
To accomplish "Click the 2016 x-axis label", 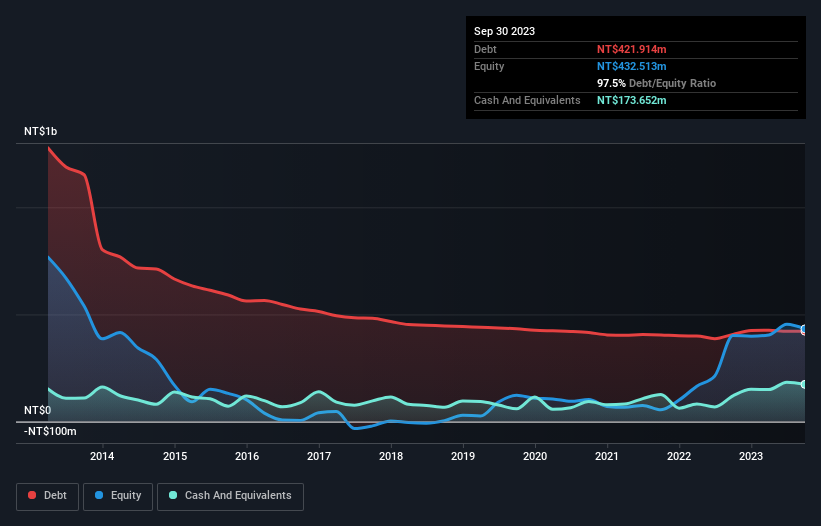I will click(x=247, y=456).
